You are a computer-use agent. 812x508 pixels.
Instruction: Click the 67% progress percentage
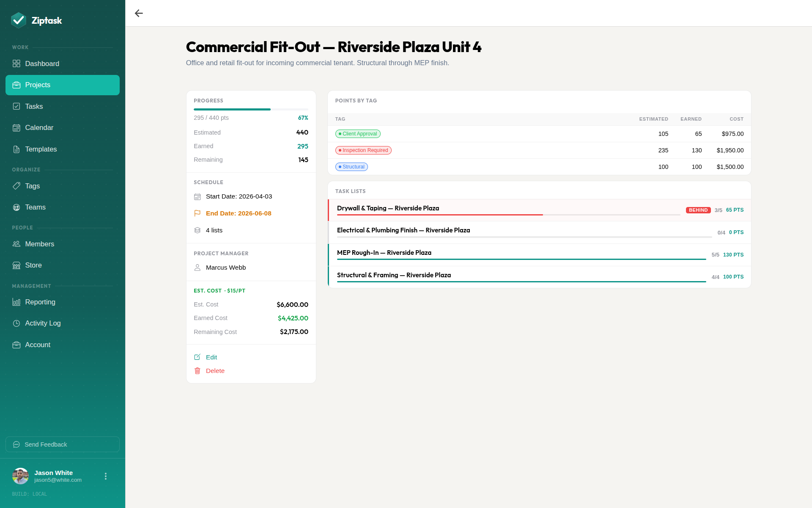point(303,118)
